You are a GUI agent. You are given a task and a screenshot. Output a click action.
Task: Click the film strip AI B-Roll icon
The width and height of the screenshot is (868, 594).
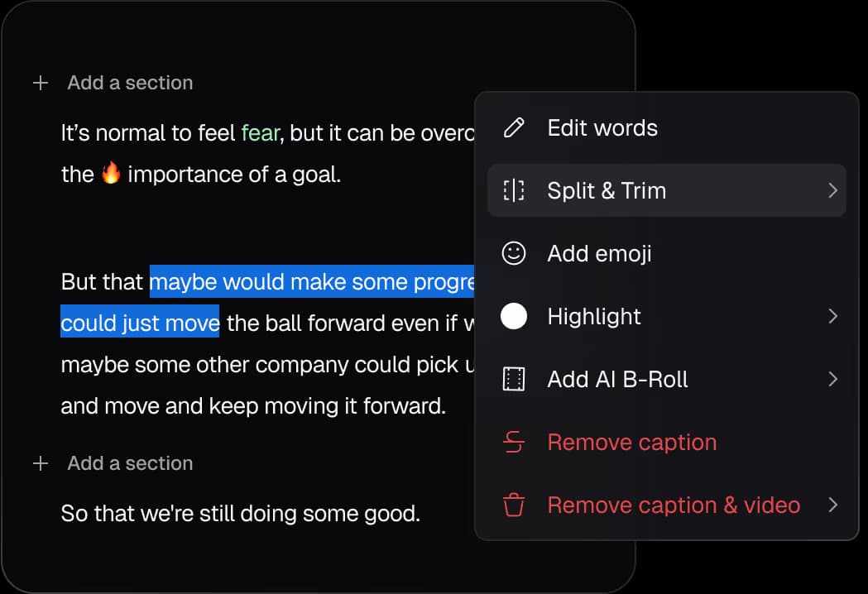tap(514, 379)
